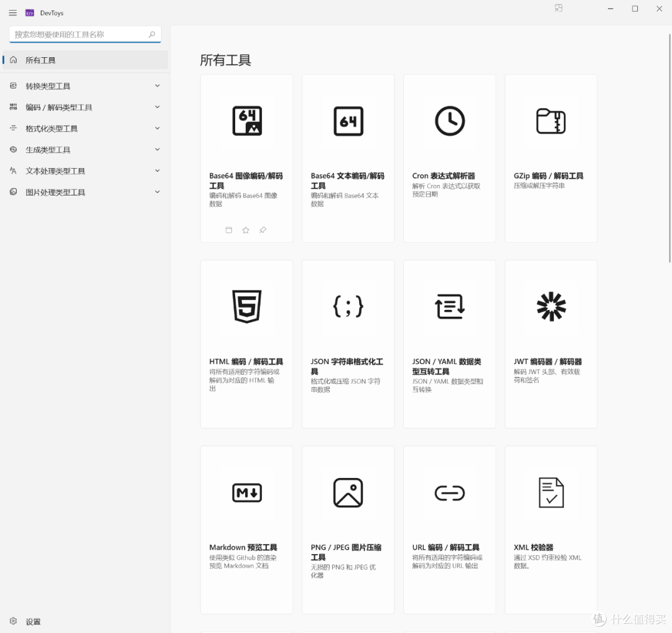Expand the 文本处理类型工具 chevron
672x633 pixels.
[x=157, y=171]
